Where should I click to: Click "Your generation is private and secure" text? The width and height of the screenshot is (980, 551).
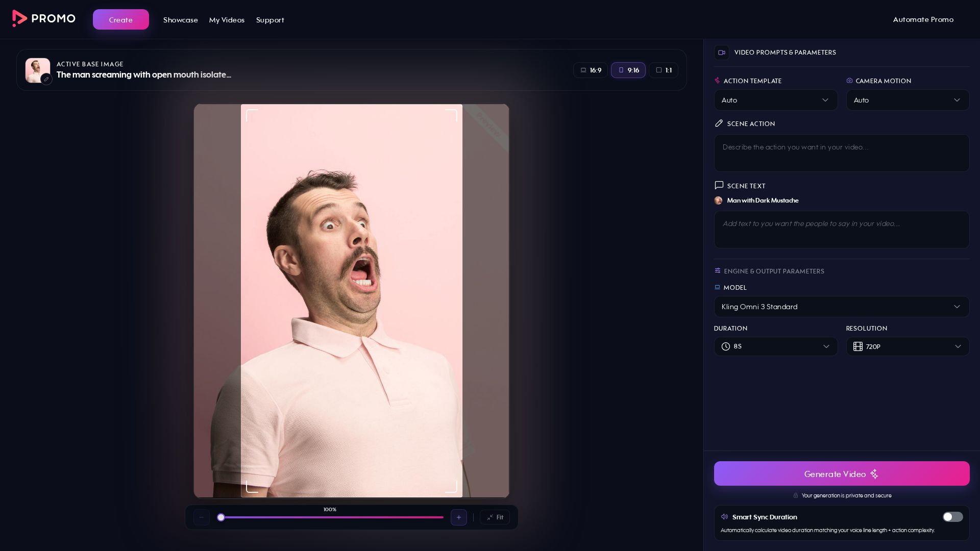846,495
